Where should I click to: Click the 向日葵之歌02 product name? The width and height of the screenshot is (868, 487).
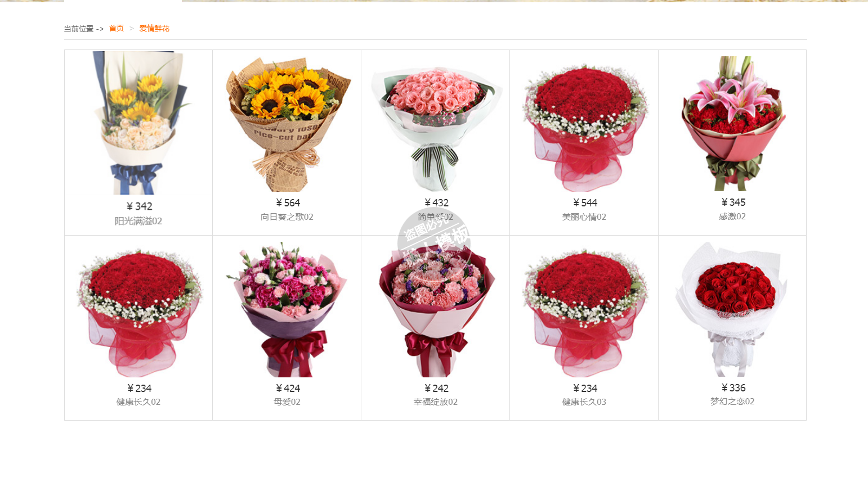tap(287, 217)
